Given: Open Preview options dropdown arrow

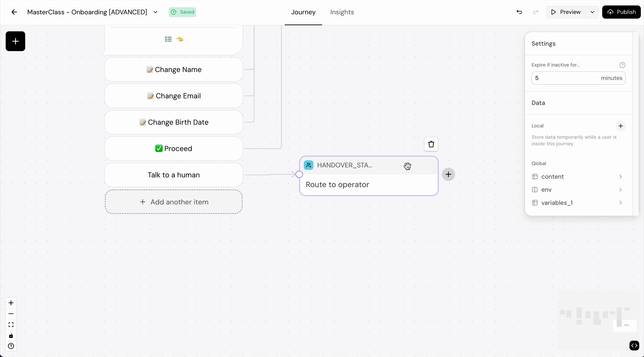Looking at the screenshot, I should pyautogui.click(x=592, y=12).
